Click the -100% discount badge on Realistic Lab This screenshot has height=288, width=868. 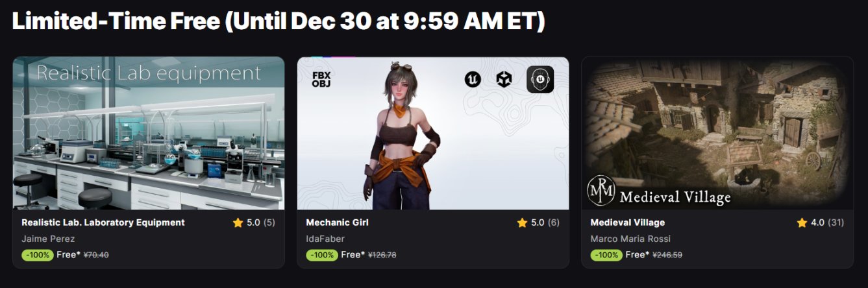pyautogui.click(x=38, y=255)
